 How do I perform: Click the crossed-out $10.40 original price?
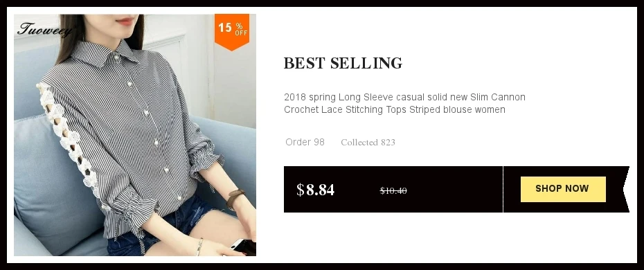pyautogui.click(x=393, y=190)
